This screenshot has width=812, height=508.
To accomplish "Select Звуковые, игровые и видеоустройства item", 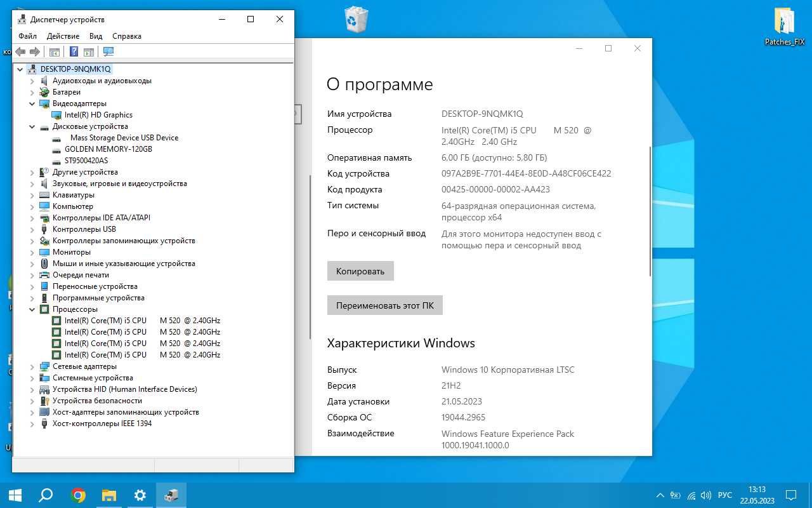I will coord(120,184).
